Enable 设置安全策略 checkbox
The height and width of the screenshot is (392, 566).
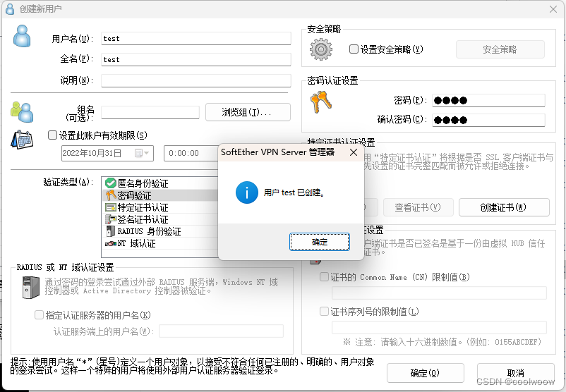pyautogui.click(x=354, y=49)
